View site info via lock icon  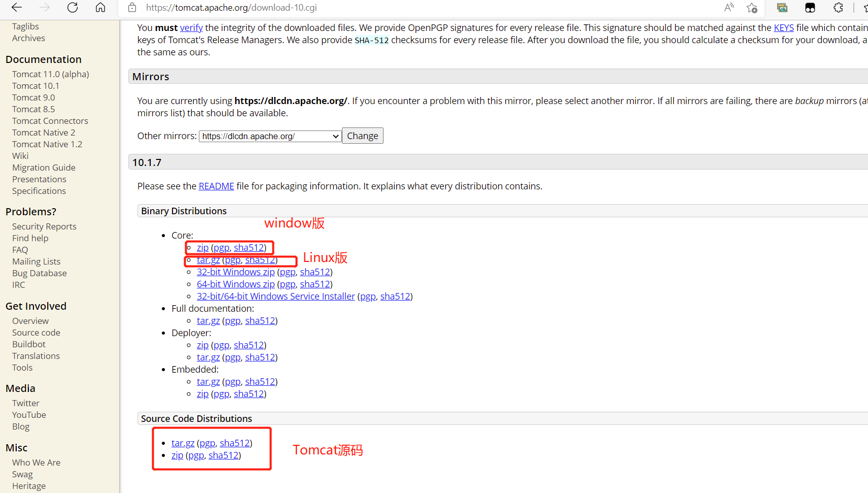coord(132,8)
